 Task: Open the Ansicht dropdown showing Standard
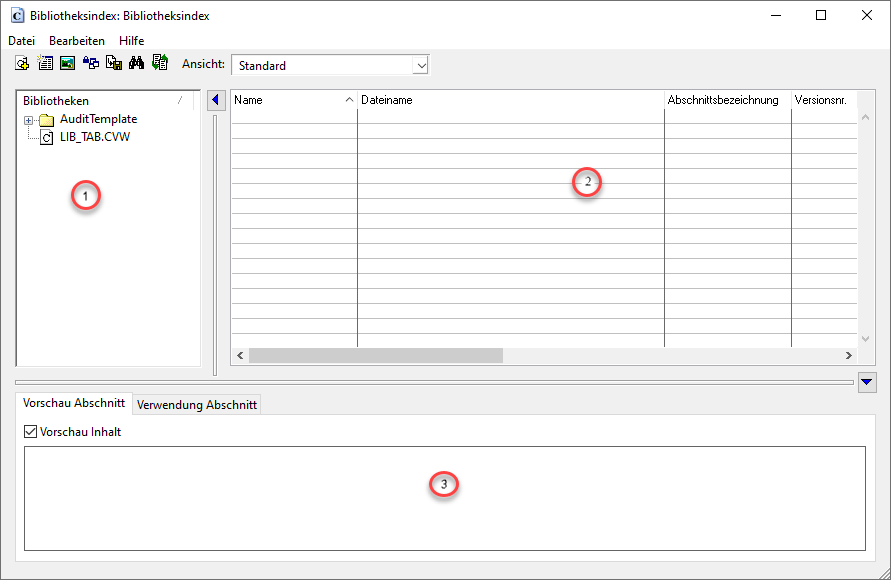tap(421, 65)
